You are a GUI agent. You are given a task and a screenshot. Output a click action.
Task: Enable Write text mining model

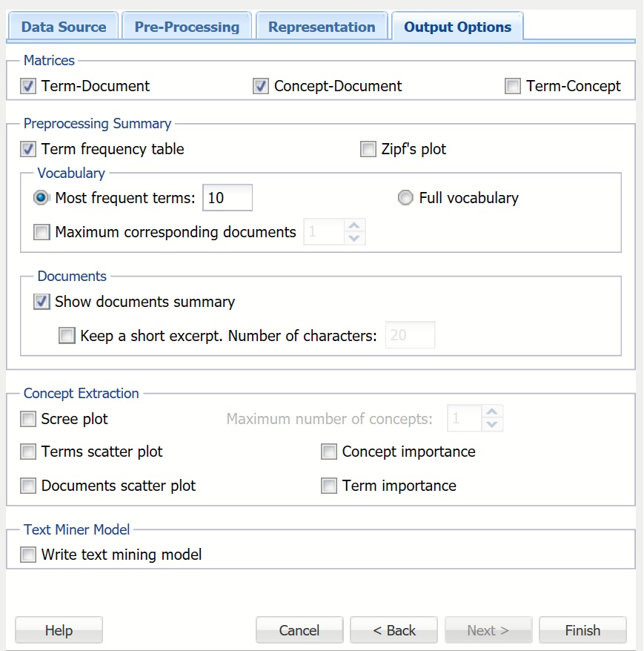(28, 555)
